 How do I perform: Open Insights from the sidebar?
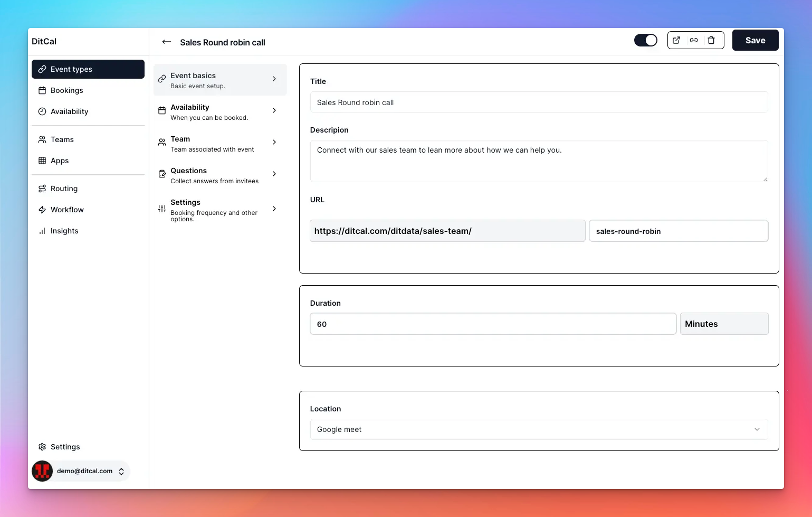tap(64, 231)
